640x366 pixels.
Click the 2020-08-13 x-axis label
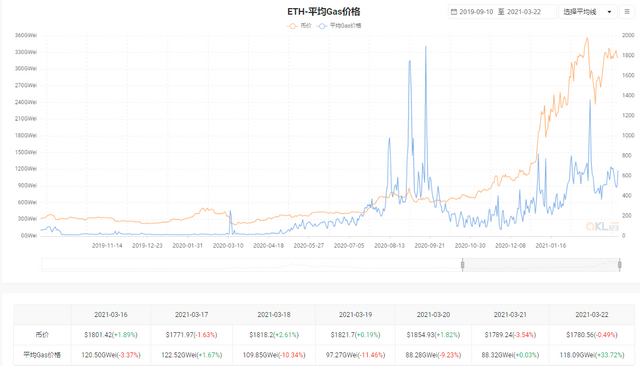tap(389, 246)
